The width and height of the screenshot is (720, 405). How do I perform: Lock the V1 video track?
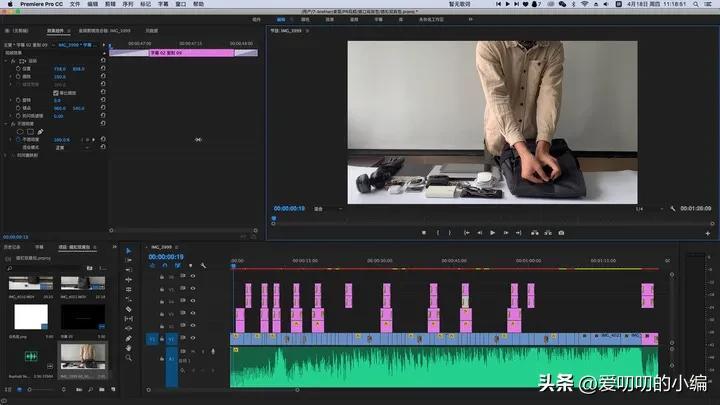click(162, 339)
